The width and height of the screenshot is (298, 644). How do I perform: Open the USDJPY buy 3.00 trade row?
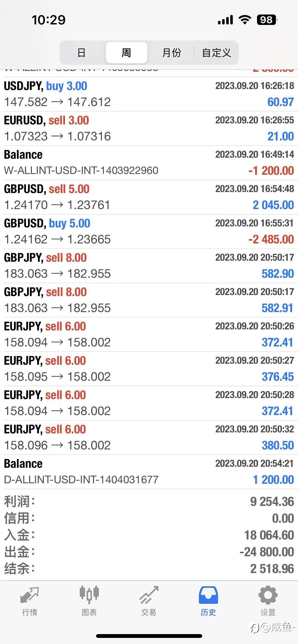click(x=149, y=94)
